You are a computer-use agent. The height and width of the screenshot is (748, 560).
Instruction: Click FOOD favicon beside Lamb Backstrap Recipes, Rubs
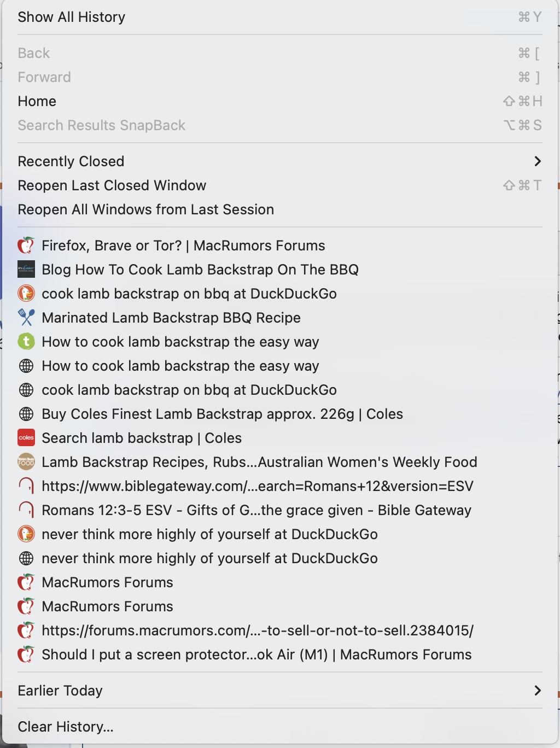tap(26, 462)
